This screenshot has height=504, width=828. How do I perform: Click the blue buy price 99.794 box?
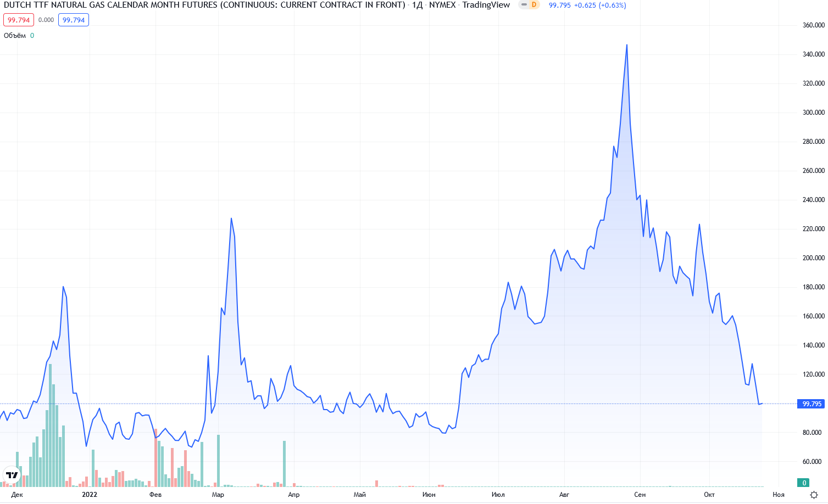(x=74, y=20)
